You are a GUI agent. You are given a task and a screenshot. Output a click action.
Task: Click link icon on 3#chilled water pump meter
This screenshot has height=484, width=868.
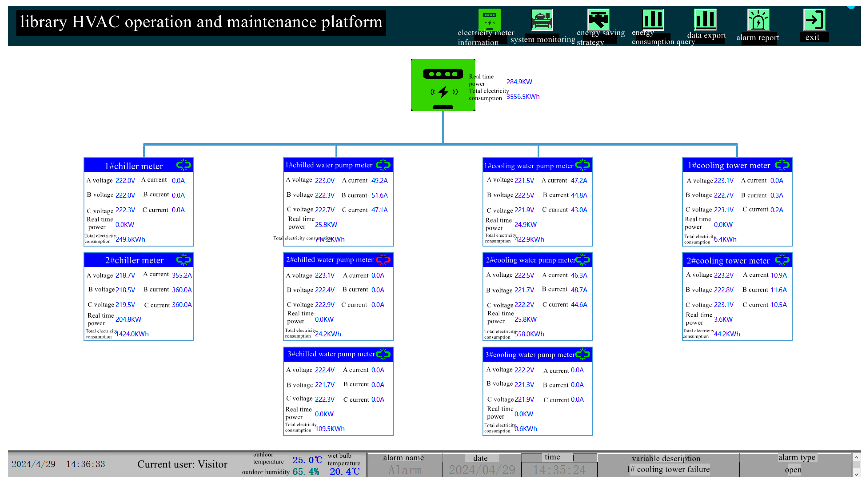pyautogui.click(x=383, y=354)
